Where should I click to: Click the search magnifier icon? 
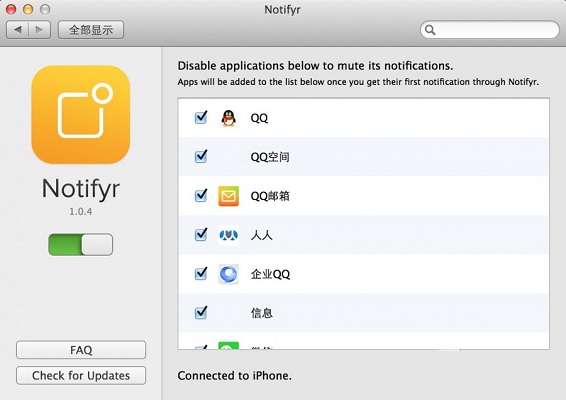430,30
